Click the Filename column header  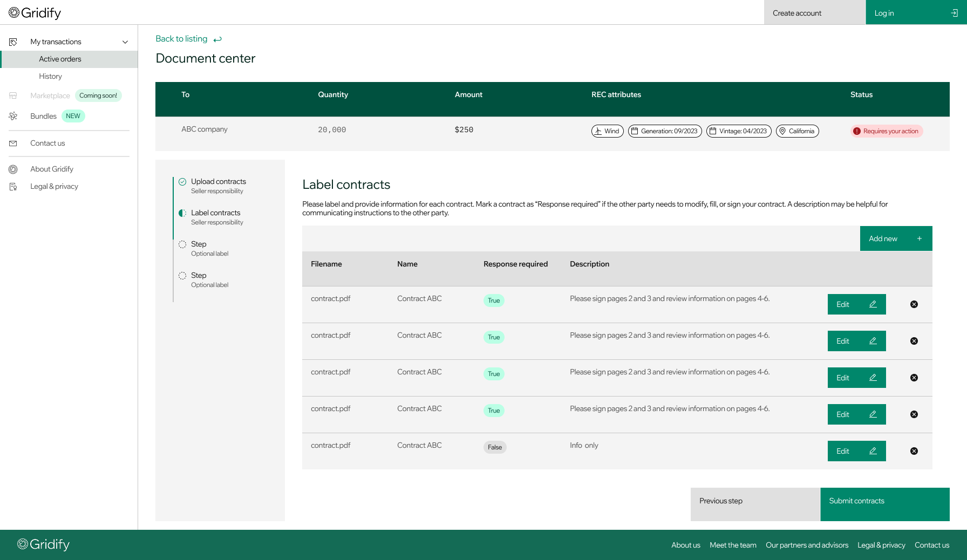326,264
